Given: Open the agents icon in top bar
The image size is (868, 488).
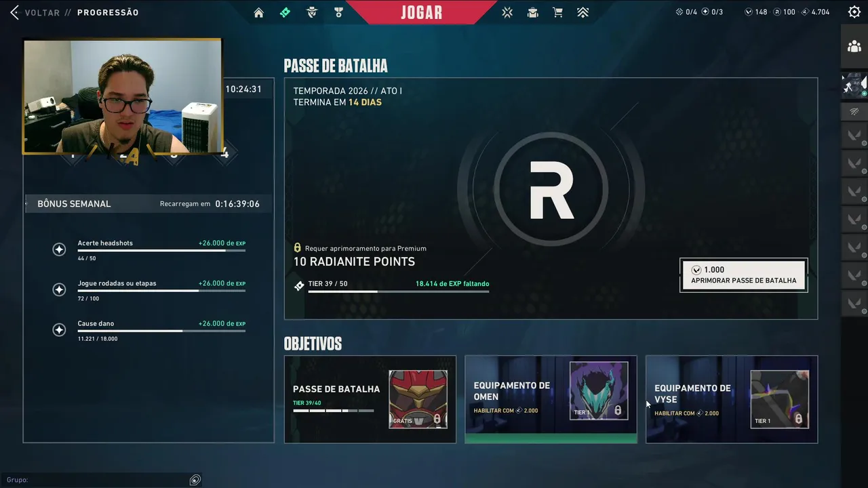Looking at the screenshot, I should point(312,12).
